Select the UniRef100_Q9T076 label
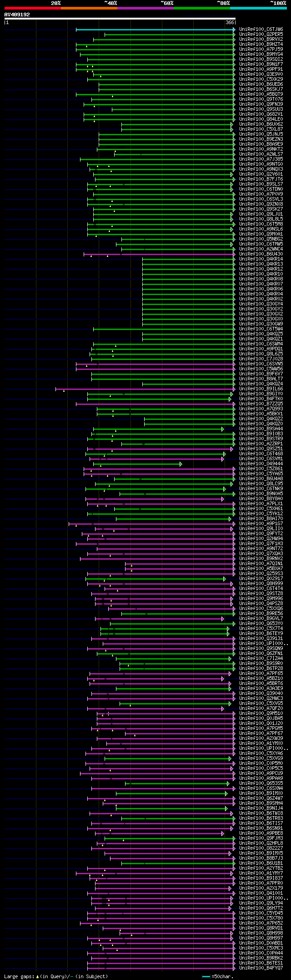 tap(261, 99)
